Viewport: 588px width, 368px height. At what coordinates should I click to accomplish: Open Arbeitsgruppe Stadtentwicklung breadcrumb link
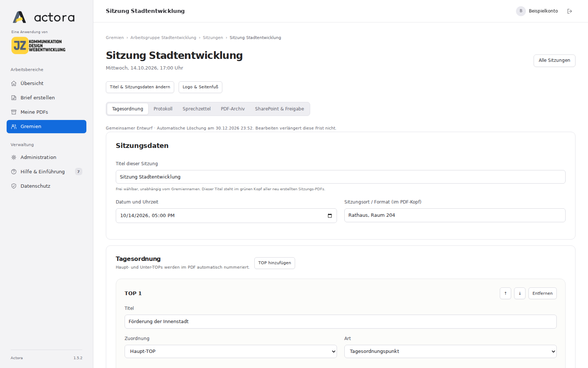[163, 38]
